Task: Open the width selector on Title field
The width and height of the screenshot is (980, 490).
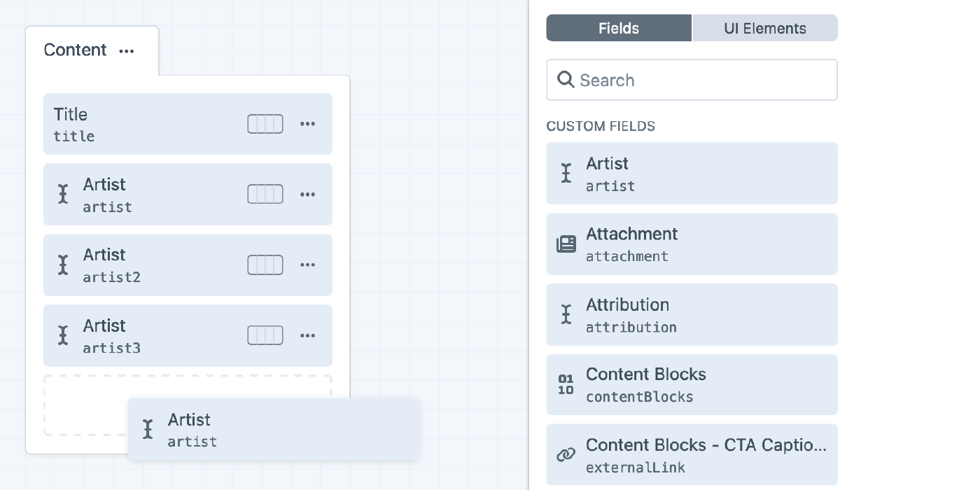Action: [265, 124]
